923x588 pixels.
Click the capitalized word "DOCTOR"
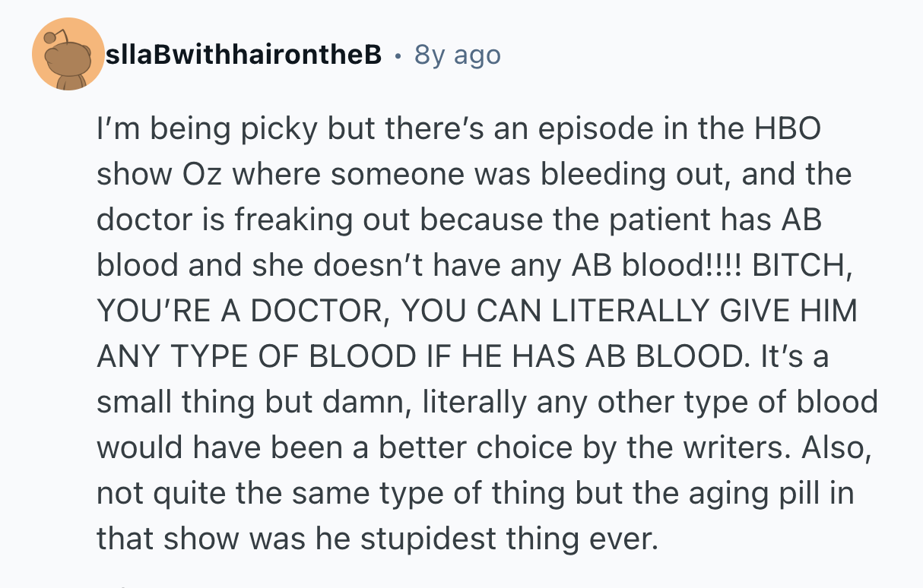pyautogui.click(x=318, y=311)
